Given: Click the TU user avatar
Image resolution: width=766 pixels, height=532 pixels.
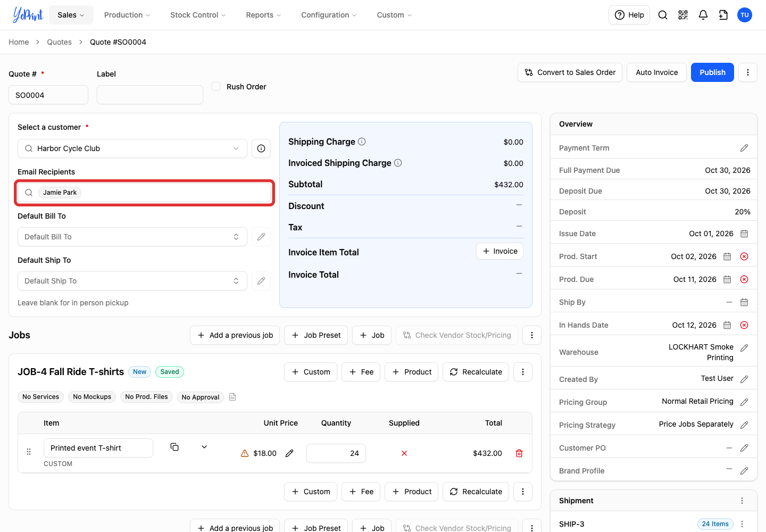Looking at the screenshot, I should [x=745, y=15].
